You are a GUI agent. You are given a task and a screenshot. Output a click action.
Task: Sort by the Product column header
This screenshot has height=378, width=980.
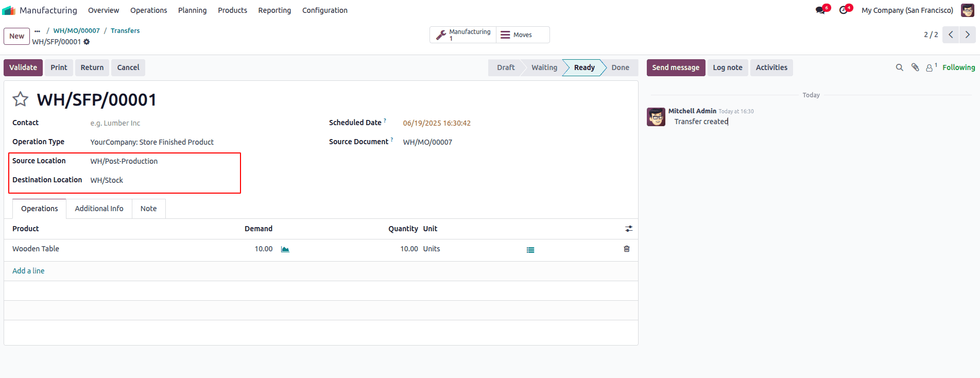click(26, 229)
